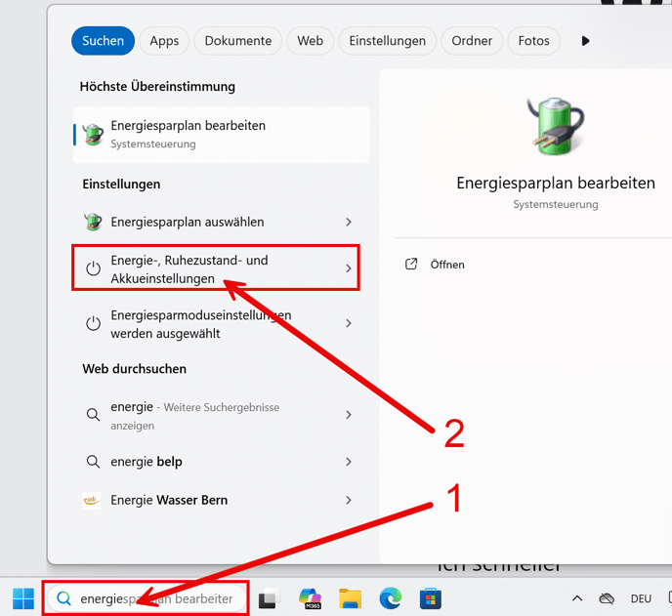Viewport: 672px width, 616px height.
Task: Click DEU language indicator in tray
Action: click(641, 598)
